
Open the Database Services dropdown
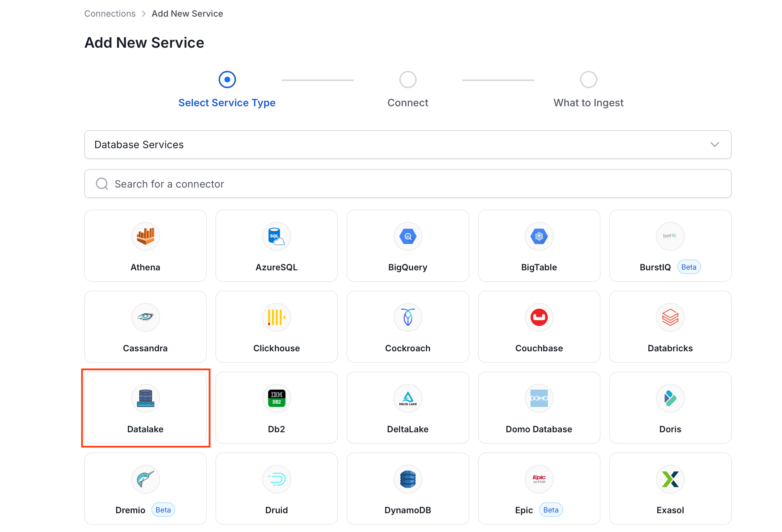coord(408,145)
